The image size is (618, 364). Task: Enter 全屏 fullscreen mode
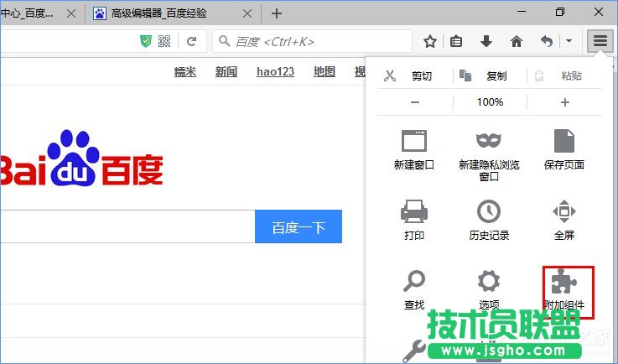(564, 220)
